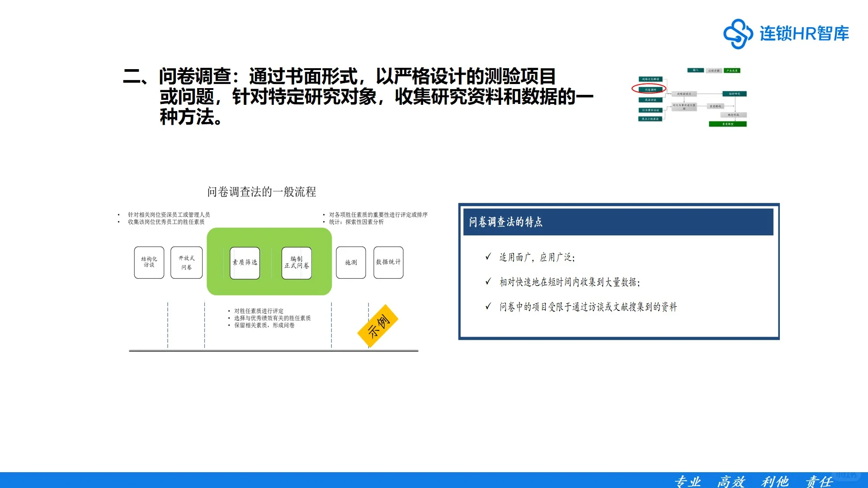Click the slide heading starting 二、问卷调查

[358, 96]
